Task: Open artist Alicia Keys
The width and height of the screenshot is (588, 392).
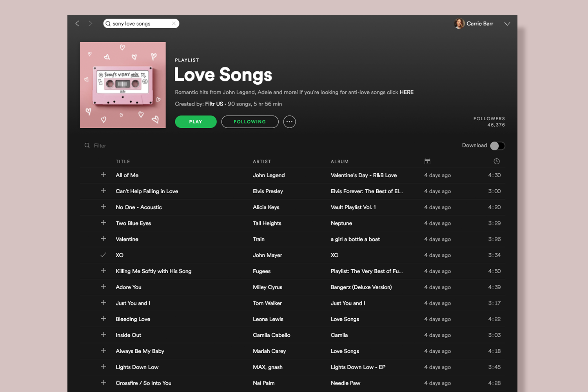Action: point(266,207)
